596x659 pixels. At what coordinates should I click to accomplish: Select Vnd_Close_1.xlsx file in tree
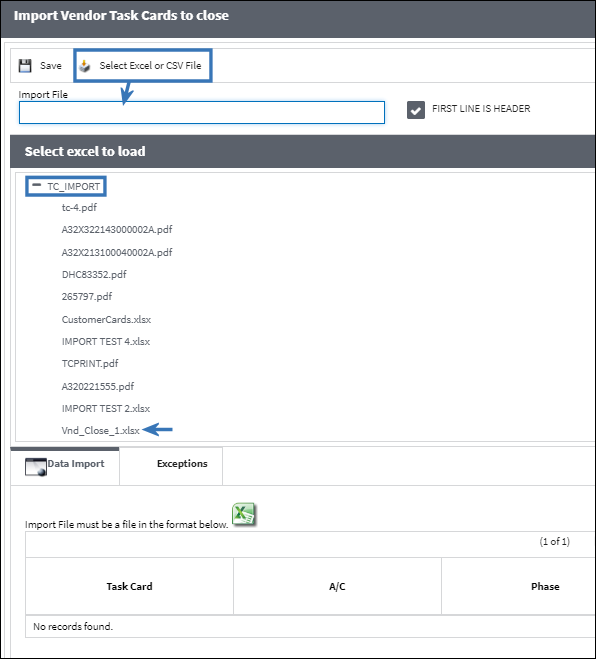100,430
